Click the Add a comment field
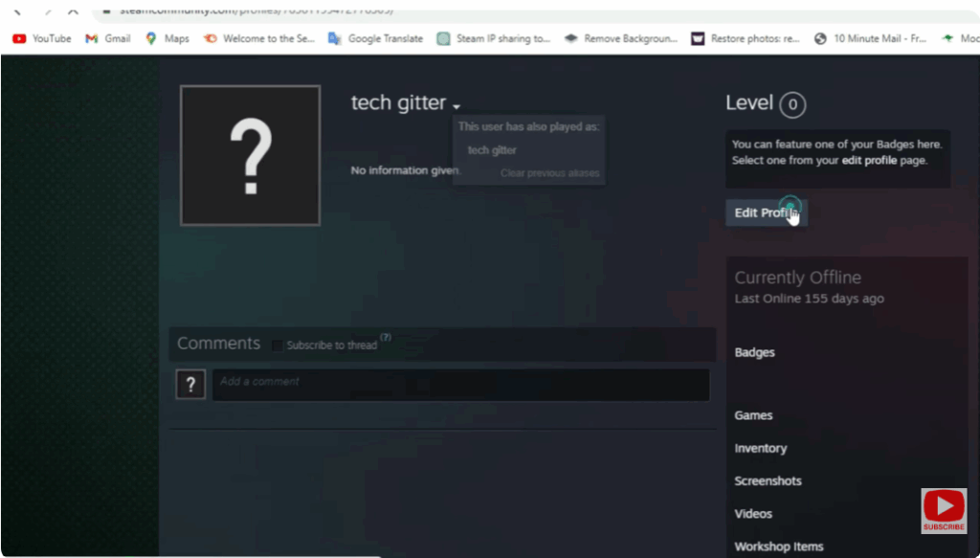Screen dimensions: 980x558 pos(460,384)
